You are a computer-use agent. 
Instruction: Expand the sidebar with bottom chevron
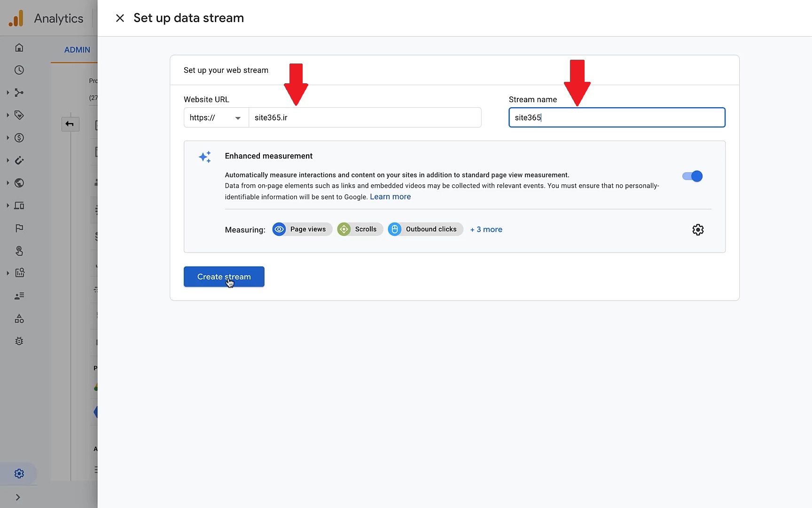tap(18, 497)
